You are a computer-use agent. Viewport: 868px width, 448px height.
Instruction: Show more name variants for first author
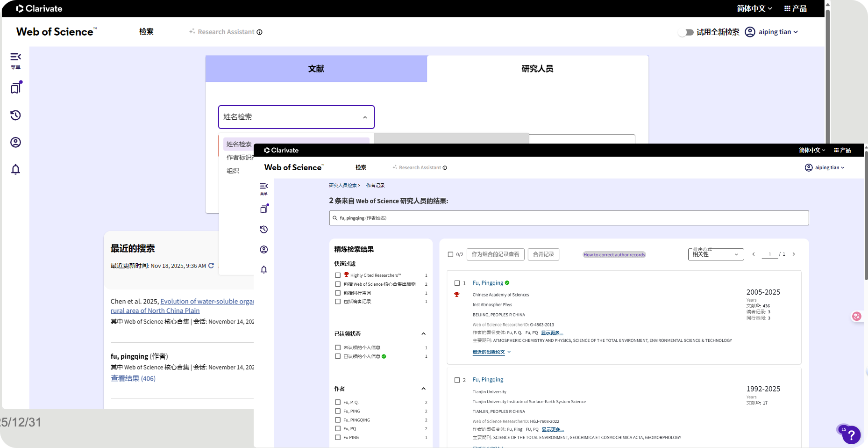coord(552,333)
